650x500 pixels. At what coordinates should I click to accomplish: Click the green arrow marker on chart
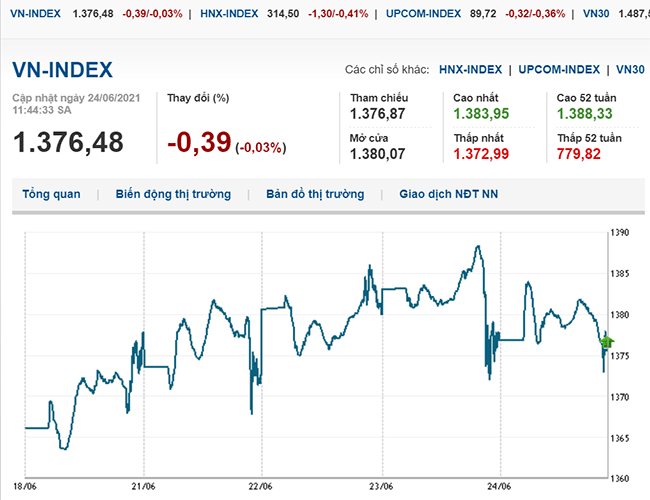tap(605, 341)
